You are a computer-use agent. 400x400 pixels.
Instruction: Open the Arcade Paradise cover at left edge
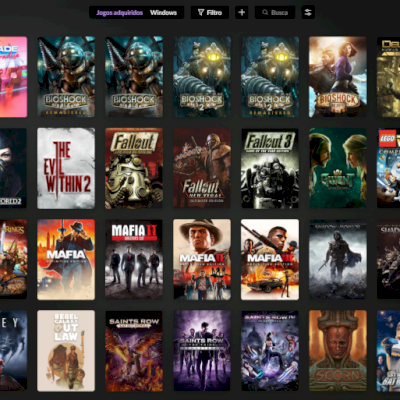click(x=13, y=77)
